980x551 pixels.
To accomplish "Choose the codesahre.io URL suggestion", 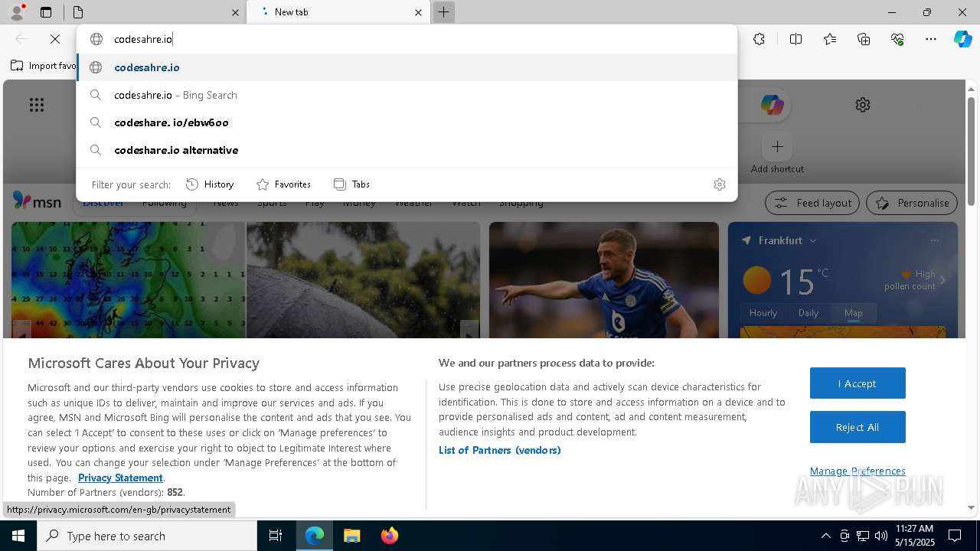I will (407, 67).
